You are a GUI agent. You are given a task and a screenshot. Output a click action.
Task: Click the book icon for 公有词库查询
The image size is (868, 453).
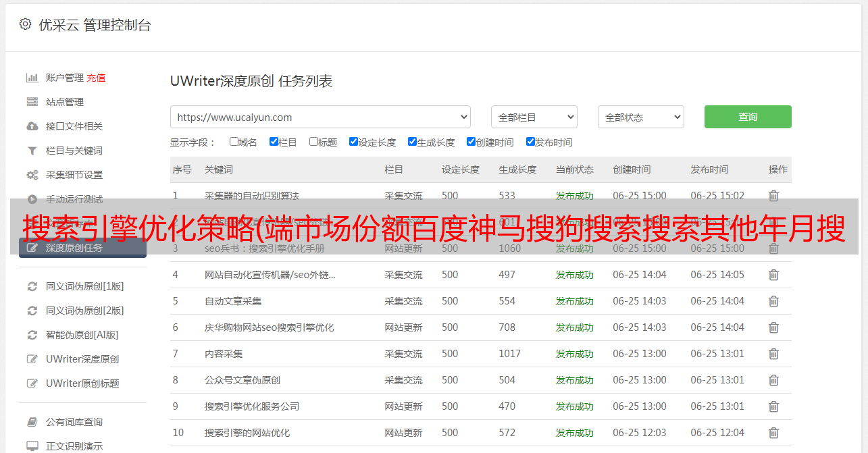click(32, 422)
